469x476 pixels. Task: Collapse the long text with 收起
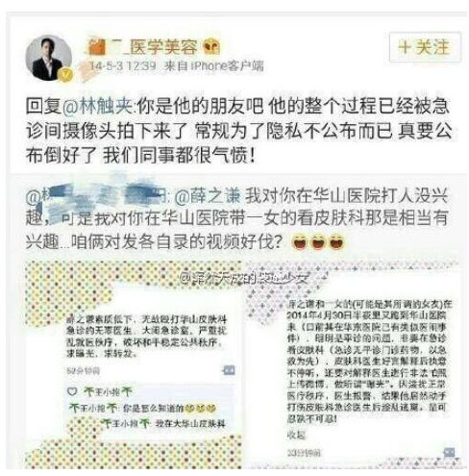click(x=296, y=435)
